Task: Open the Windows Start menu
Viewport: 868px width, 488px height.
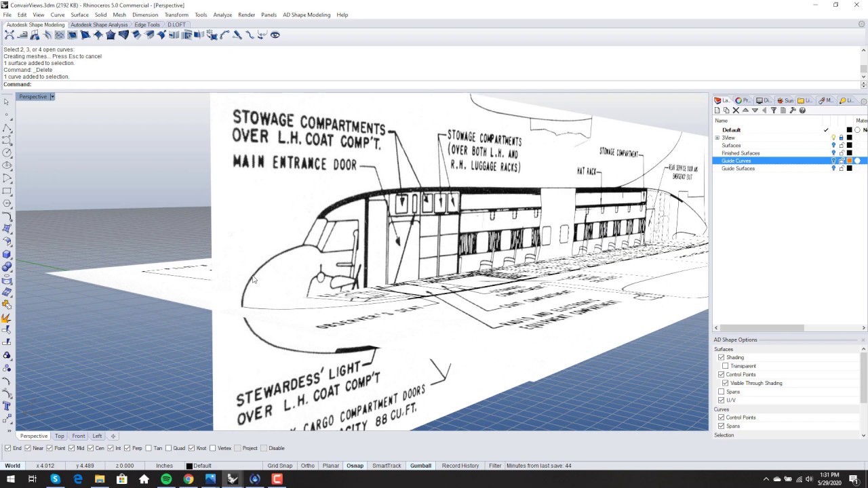Action: tap(11, 479)
